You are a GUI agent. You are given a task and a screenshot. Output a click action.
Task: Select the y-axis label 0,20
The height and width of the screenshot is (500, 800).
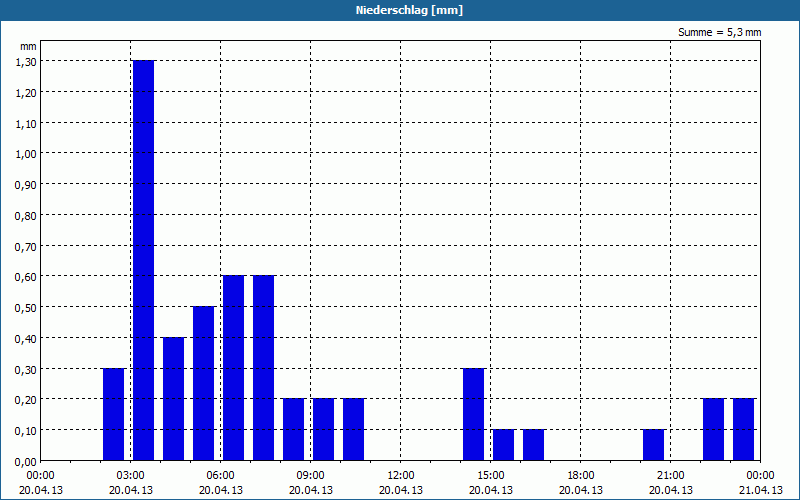click(x=26, y=400)
